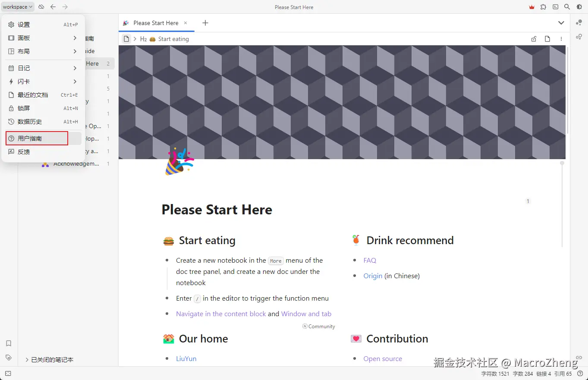Viewport: 588px width, 380px height.
Task: Expand the 面板 submenu arrow
Action: tap(75, 38)
